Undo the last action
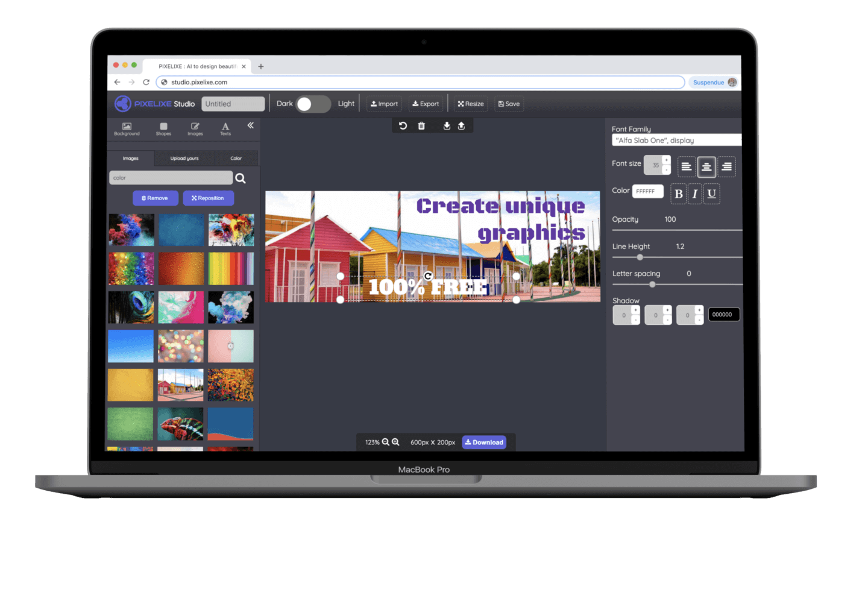Screen dimensions: 868x598 403,125
